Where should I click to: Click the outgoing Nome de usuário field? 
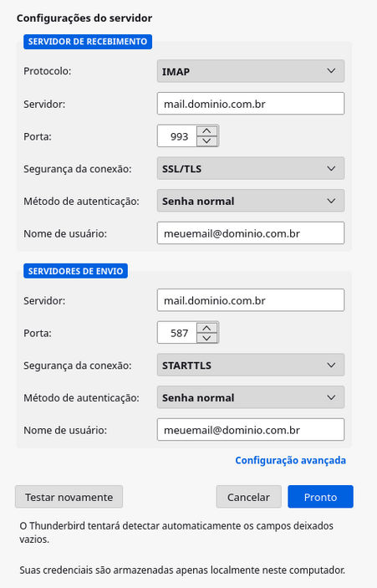(x=250, y=429)
